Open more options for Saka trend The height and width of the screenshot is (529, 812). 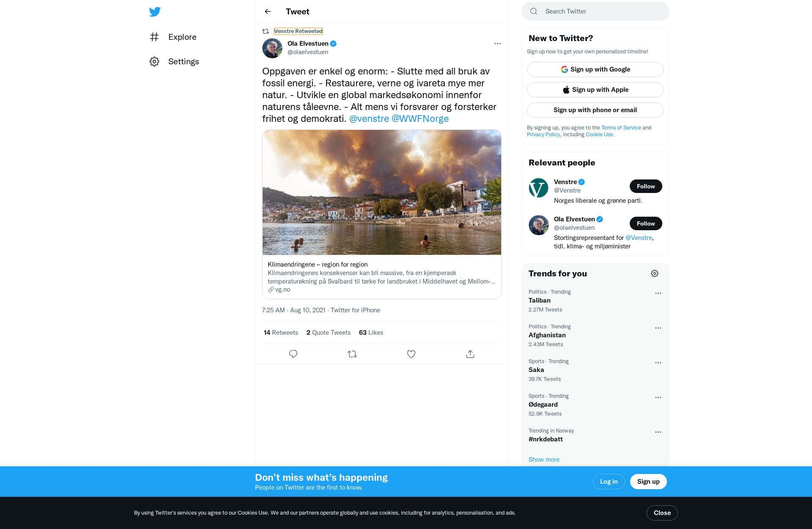coord(658,363)
